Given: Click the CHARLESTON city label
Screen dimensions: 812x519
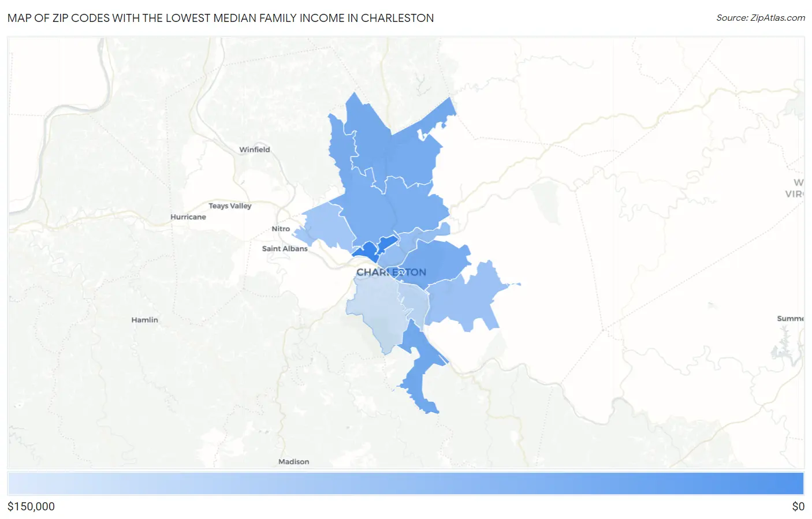Looking at the screenshot, I should point(391,272).
